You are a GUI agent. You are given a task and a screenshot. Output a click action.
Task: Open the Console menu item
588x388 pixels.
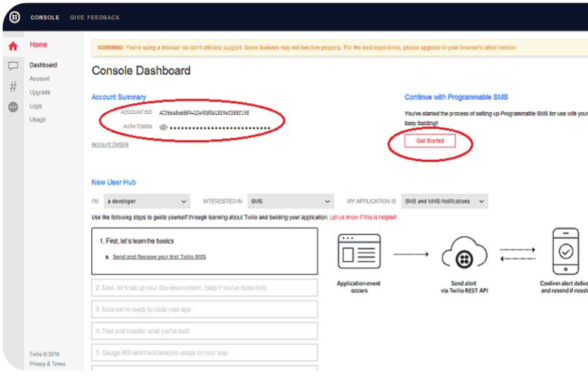click(45, 18)
